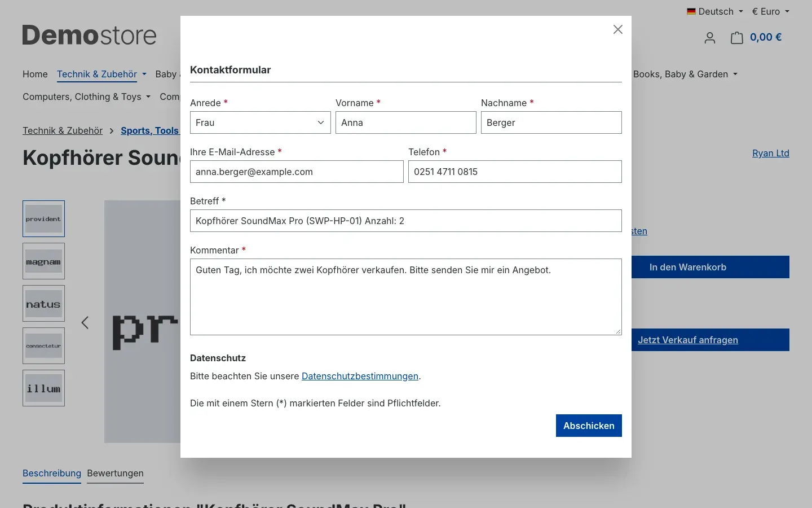The height and width of the screenshot is (508, 812).
Task: Click the Demostore logo
Action: [x=90, y=35]
